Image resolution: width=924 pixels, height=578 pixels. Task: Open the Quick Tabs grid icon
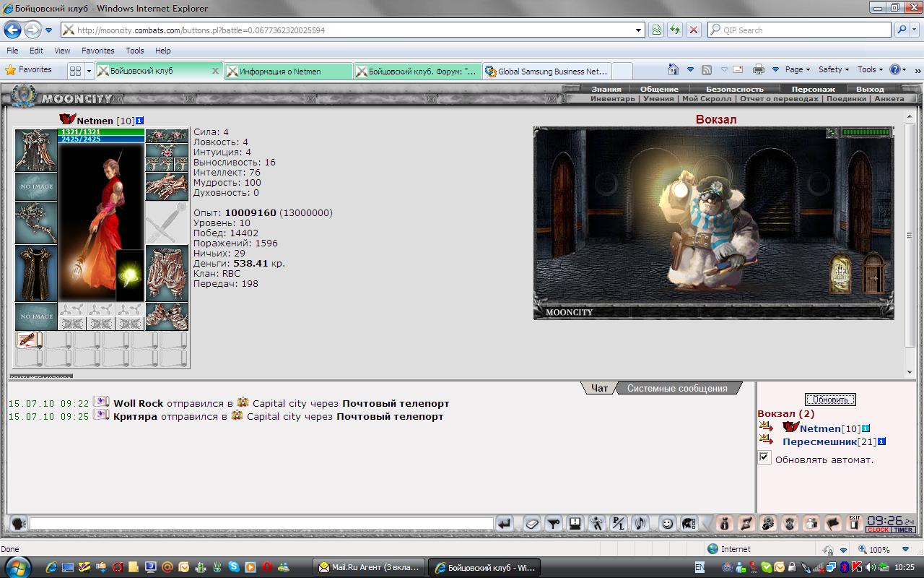coord(75,71)
